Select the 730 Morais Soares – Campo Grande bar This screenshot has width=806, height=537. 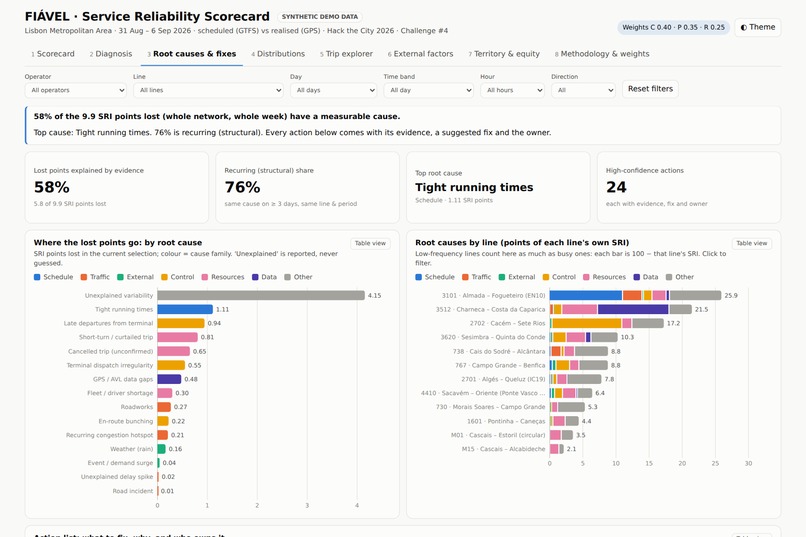click(567, 407)
